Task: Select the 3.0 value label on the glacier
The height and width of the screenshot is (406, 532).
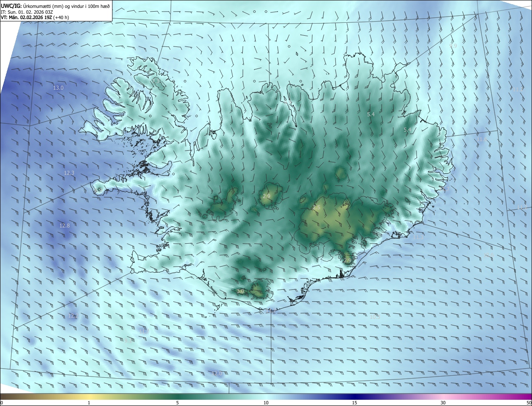Action: click(240, 291)
